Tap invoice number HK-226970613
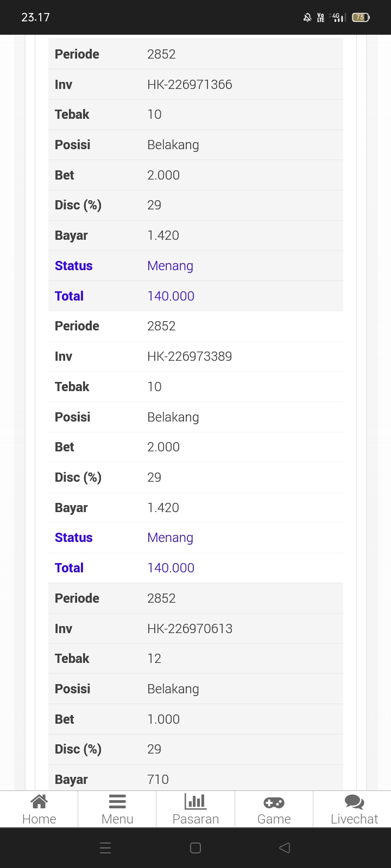The width and height of the screenshot is (391, 868). [190, 629]
